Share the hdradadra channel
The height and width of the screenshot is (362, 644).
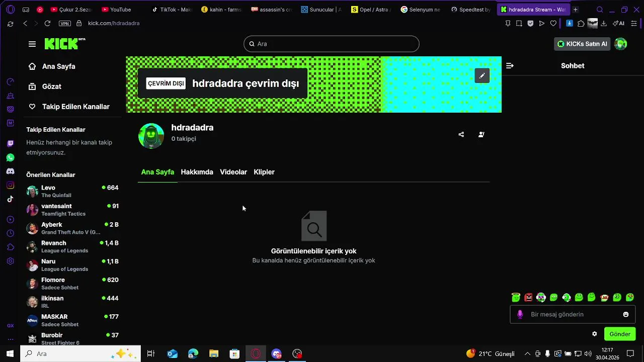(x=461, y=135)
